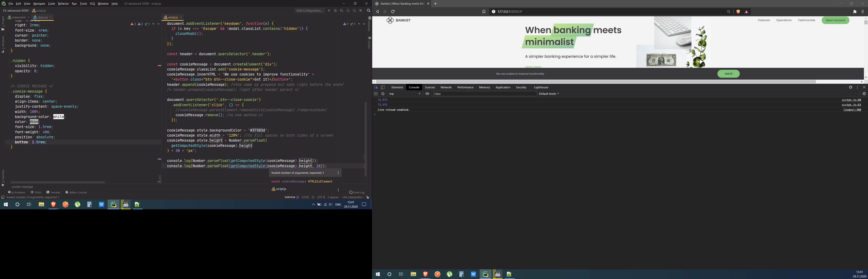Open the Add Configuration dropdown
868x279 pixels.
[309, 10]
